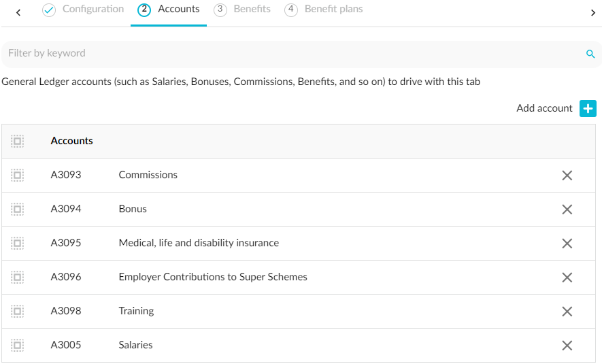
Task: Select the Training account name
Action: tap(136, 311)
